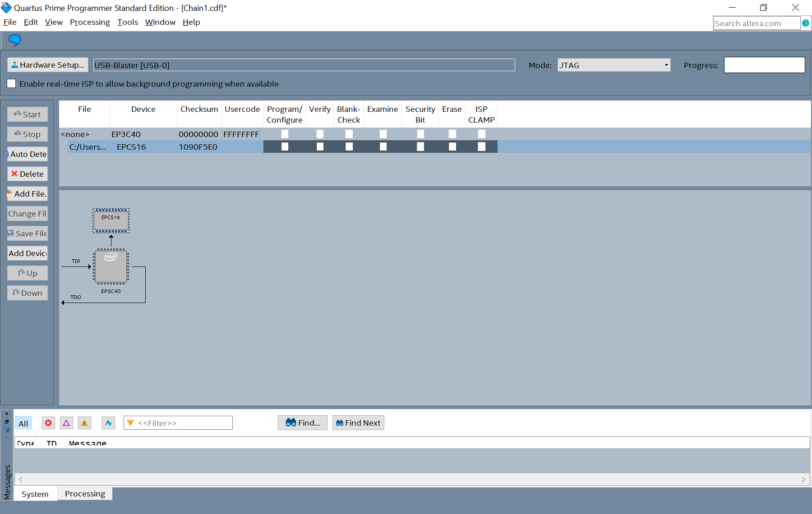
Task: Check Examine for the EPCS16 row
Action: pos(383,147)
